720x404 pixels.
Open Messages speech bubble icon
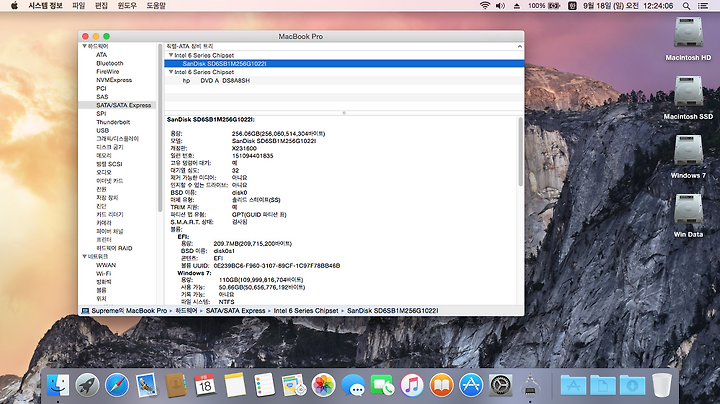click(x=353, y=385)
